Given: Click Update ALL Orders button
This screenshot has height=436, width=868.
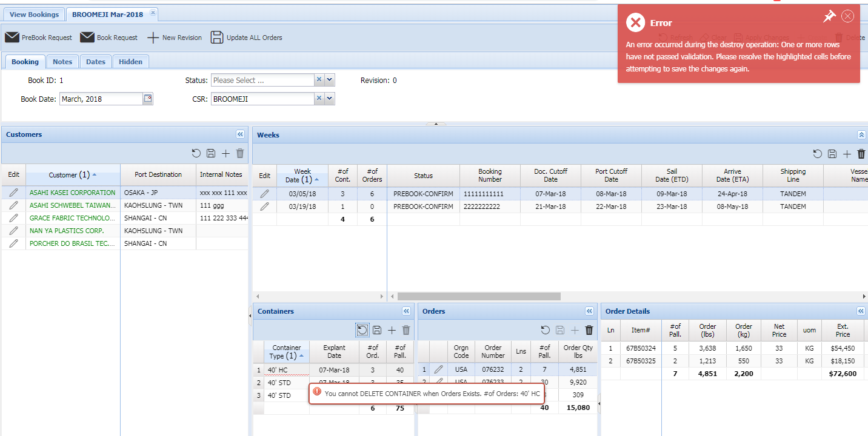Looking at the screenshot, I should (247, 38).
